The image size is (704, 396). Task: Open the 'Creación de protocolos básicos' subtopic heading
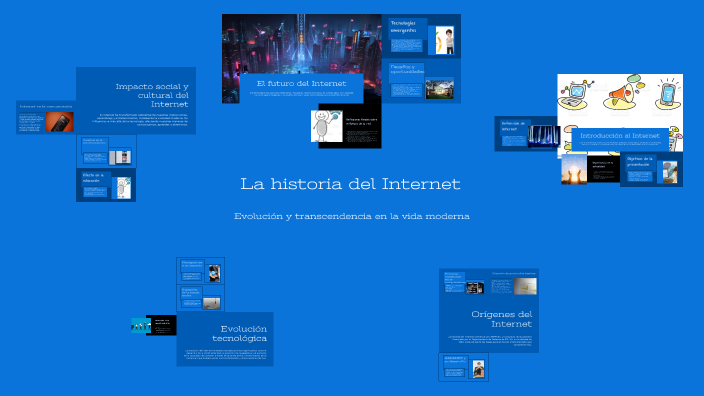[514, 273]
